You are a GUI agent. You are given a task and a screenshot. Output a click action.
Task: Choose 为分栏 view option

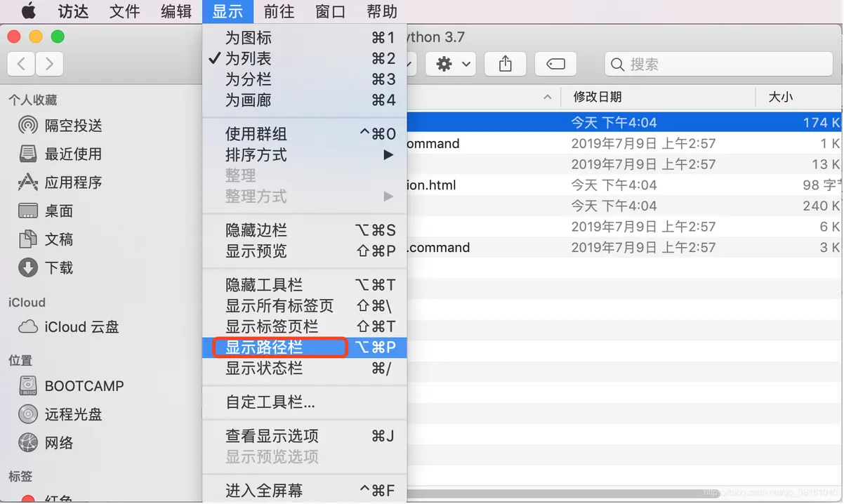tap(305, 79)
